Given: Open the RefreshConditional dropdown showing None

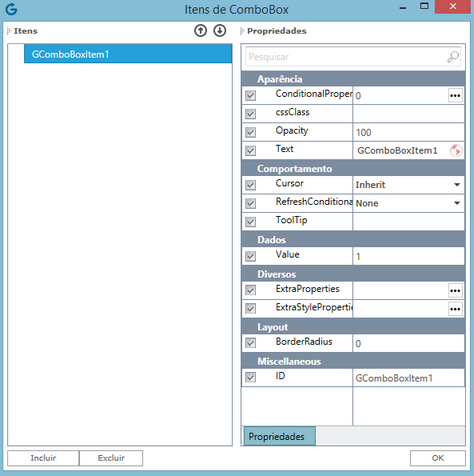Looking at the screenshot, I should point(408,203).
